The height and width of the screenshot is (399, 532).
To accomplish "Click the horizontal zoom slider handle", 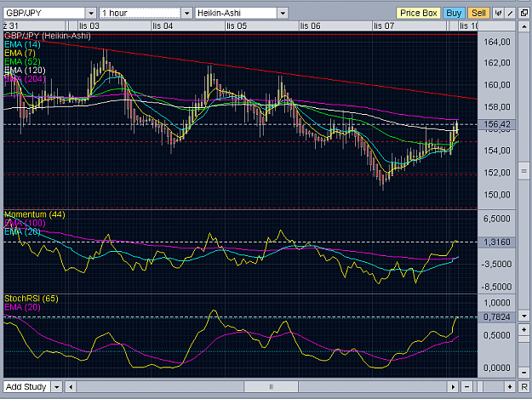I will (480, 387).
